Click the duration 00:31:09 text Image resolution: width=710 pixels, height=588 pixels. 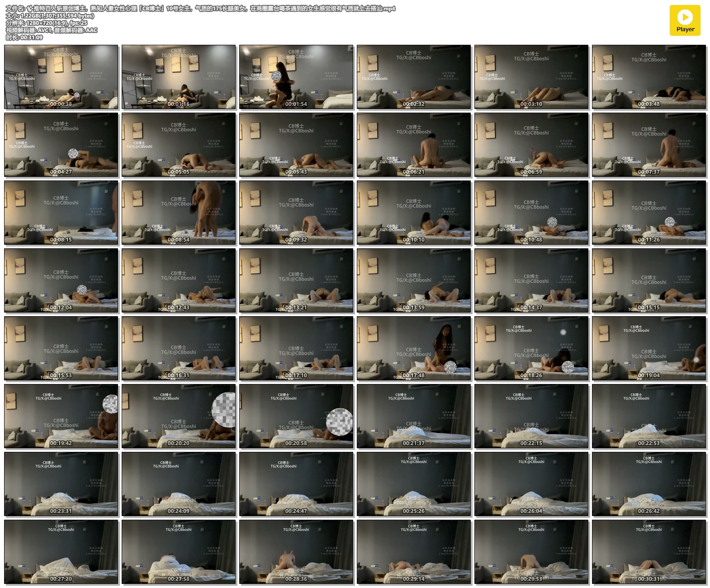coord(24,38)
